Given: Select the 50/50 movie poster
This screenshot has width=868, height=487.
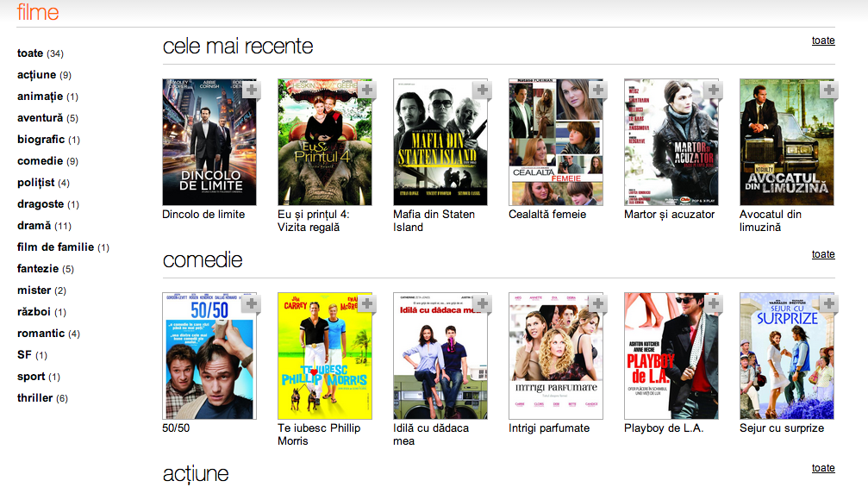Looking at the screenshot, I should [x=209, y=356].
